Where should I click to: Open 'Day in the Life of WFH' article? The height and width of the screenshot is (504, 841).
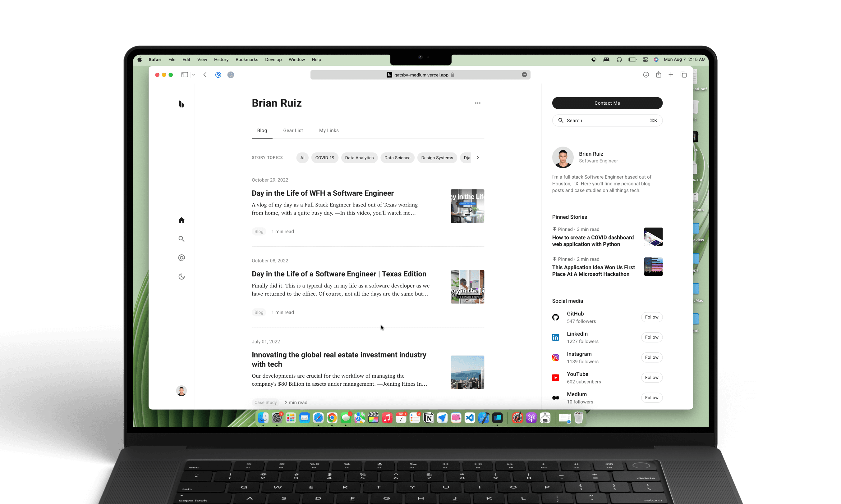click(323, 193)
